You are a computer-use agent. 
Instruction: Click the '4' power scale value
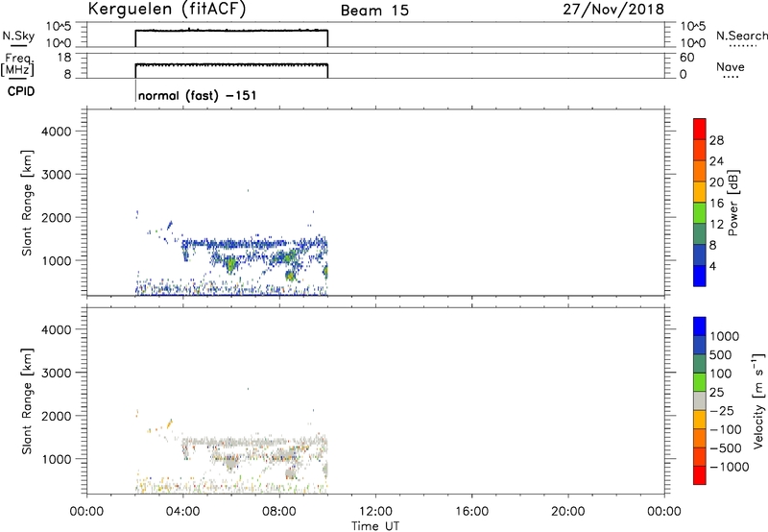point(713,267)
